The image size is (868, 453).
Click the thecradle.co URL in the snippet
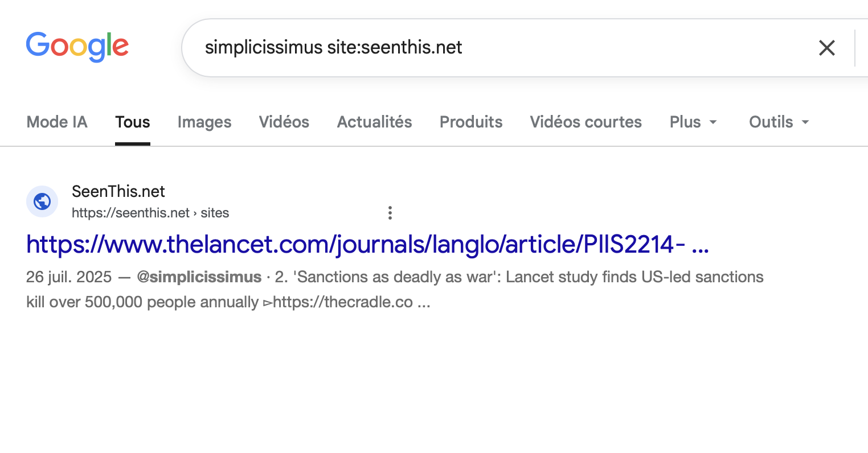[x=343, y=302]
